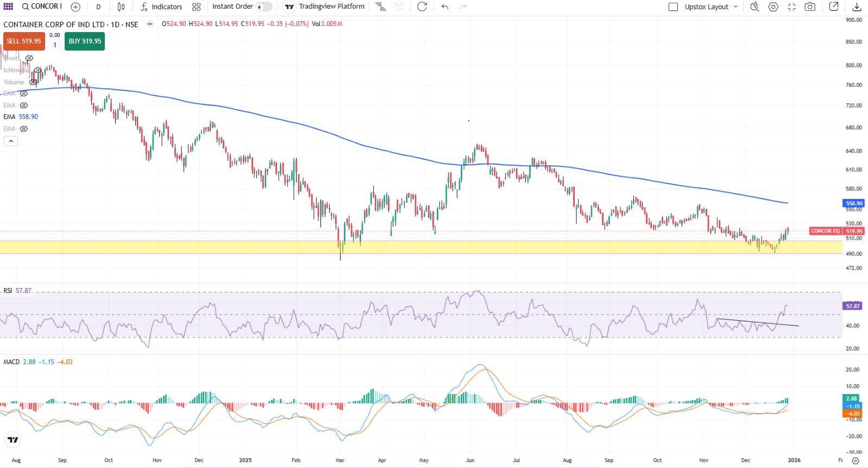Take a chart snapshot with camera icon
This screenshot has width=868, height=468.
pyautogui.click(x=810, y=7)
